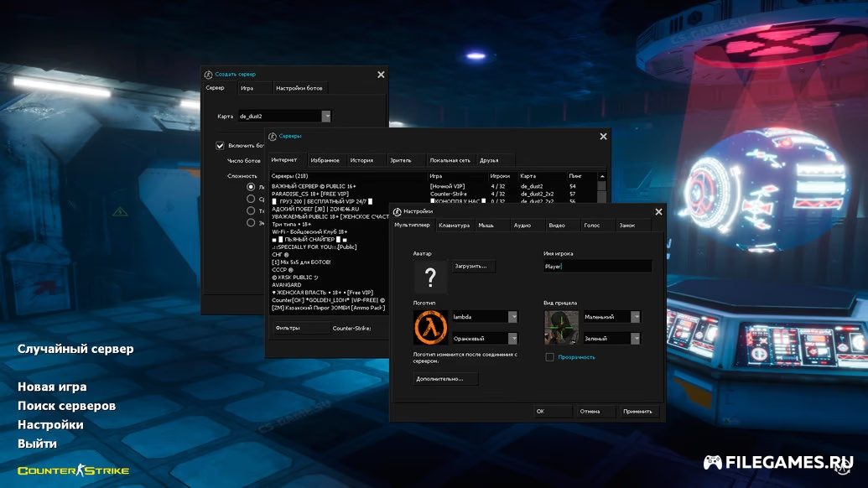Click the Загрузить... avatar button
The height and width of the screenshot is (488, 868).
(x=473, y=266)
